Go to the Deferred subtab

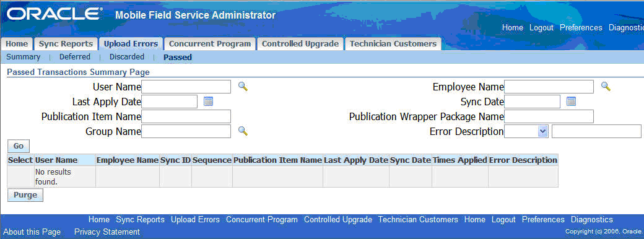click(75, 57)
